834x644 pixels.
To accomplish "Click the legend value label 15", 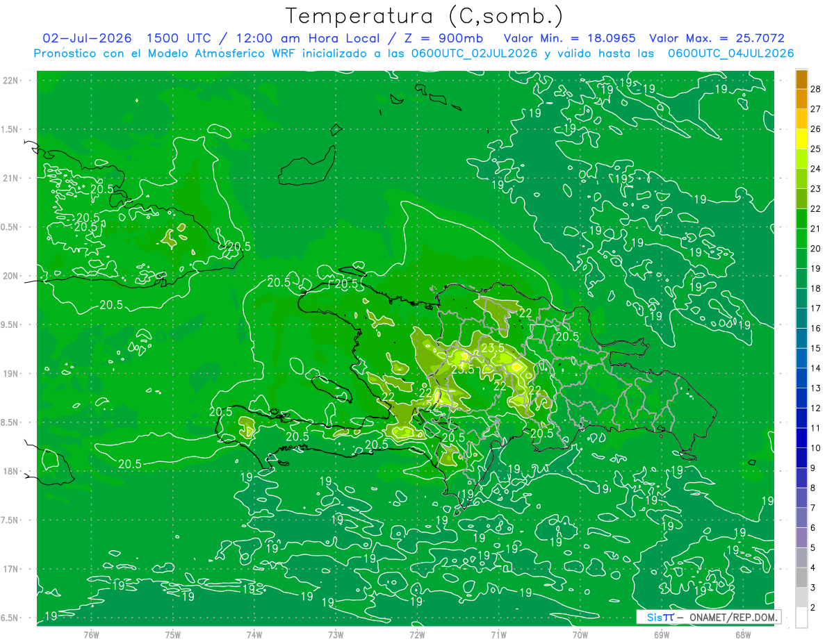I will click(815, 348).
